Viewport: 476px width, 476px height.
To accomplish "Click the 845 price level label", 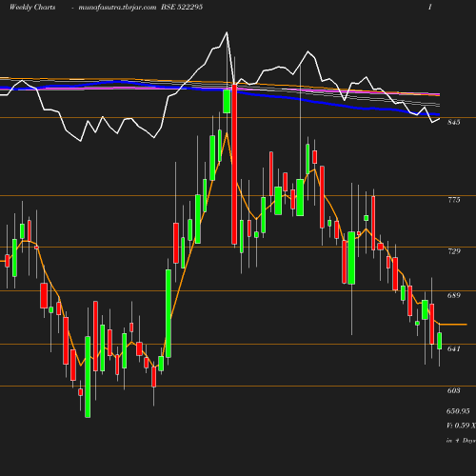I will pyautogui.click(x=453, y=122).
